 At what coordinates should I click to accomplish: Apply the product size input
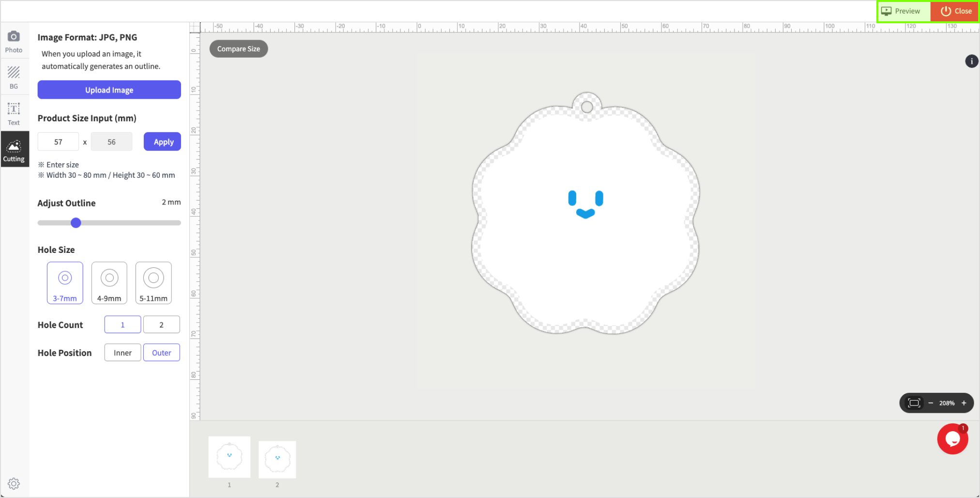[163, 142]
